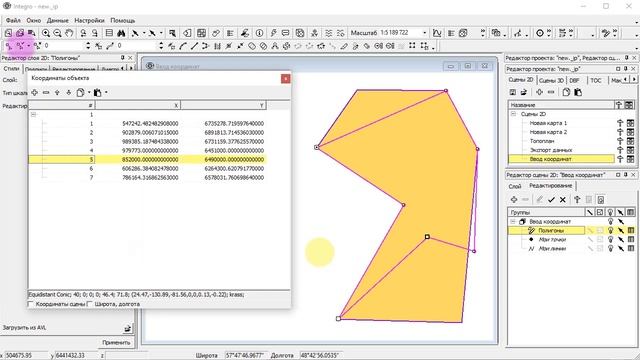Open the Помощь menu

pos(122,20)
